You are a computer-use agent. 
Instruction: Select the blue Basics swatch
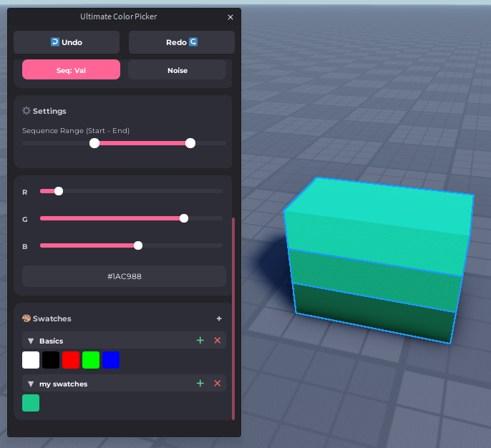111,360
